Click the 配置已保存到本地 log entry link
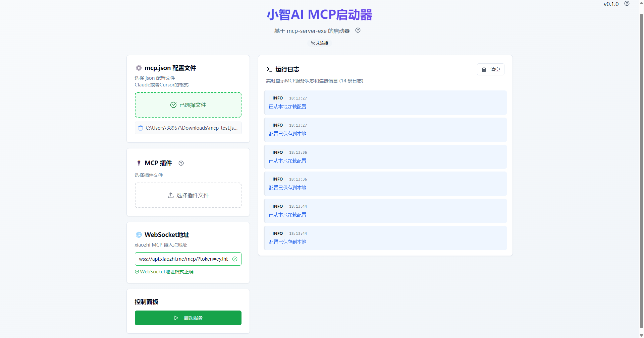Image resolution: width=644 pixels, height=338 pixels. point(287,134)
